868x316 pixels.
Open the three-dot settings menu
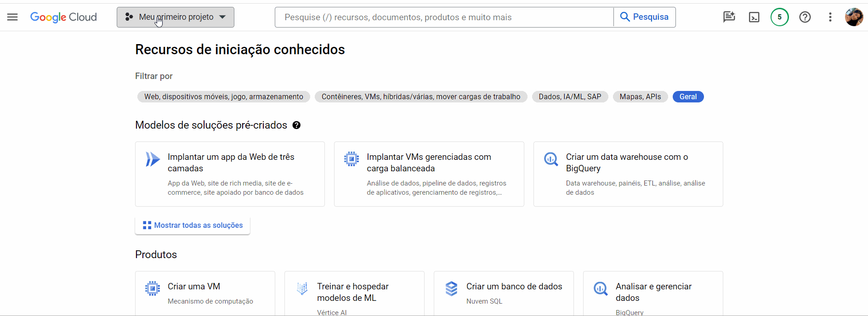tap(830, 17)
